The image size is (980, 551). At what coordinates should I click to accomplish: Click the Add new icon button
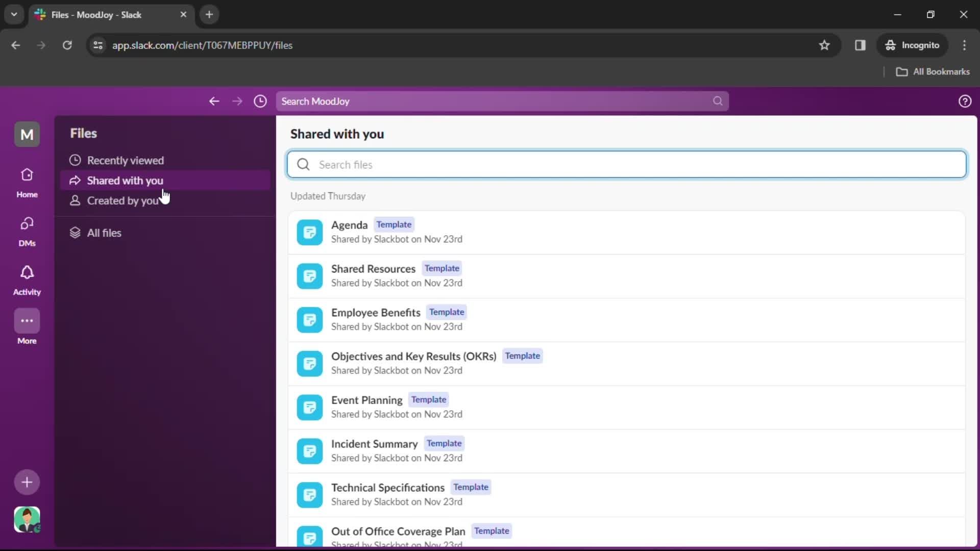27,482
